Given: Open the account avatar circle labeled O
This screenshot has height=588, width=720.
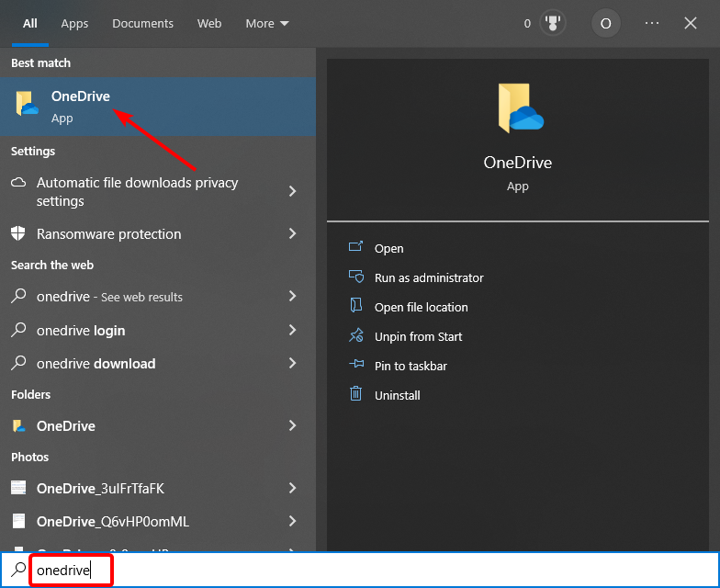Looking at the screenshot, I should point(604,24).
